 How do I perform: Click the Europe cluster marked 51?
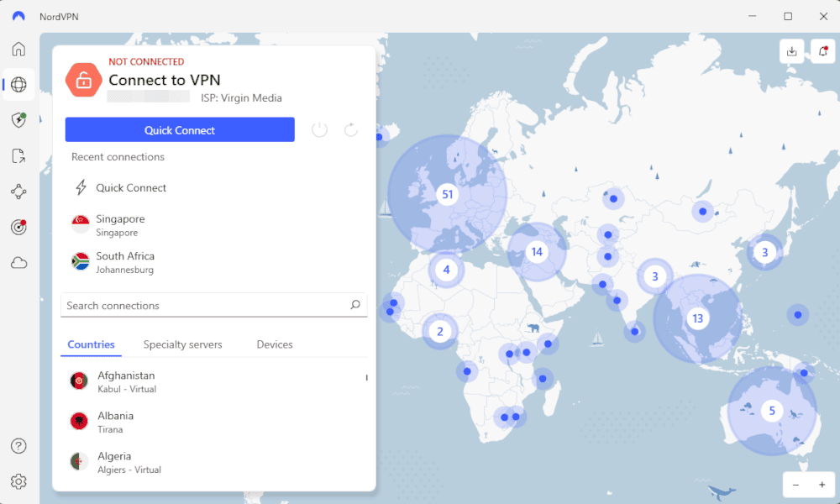point(448,194)
